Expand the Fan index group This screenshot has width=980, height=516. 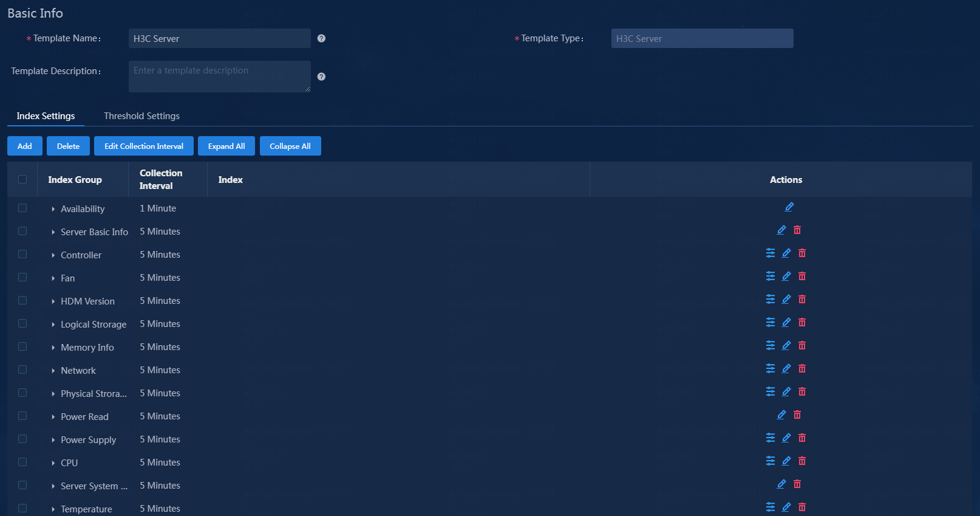(x=53, y=278)
